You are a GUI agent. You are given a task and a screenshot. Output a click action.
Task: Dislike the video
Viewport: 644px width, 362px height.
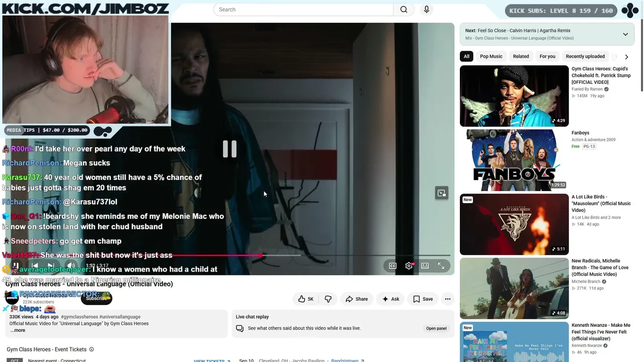tap(328, 299)
